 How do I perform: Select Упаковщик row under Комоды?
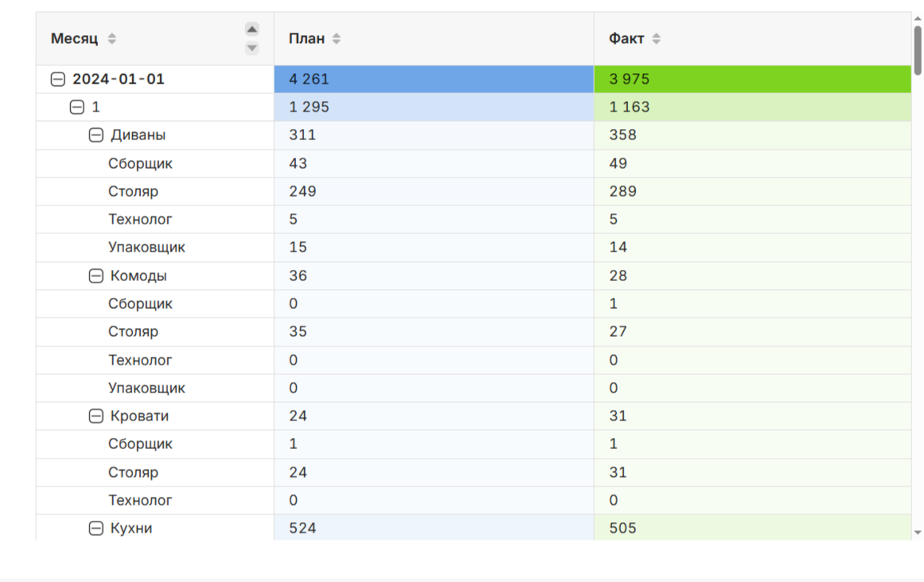pyautogui.click(x=474, y=388)
